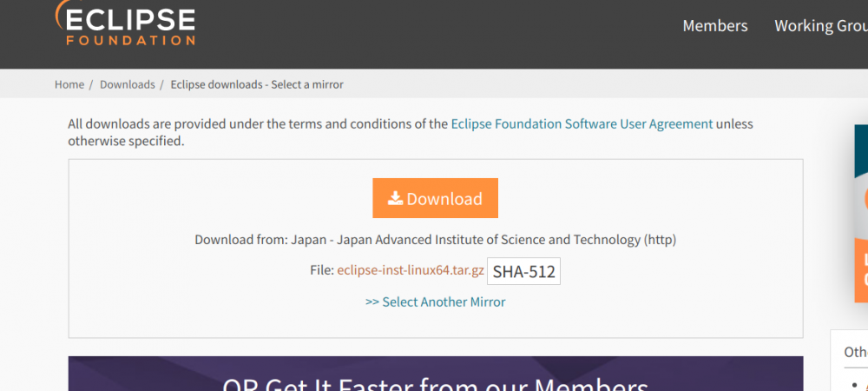Go to Home breadcrumb
868x391 pixels.
click(69, 84)
